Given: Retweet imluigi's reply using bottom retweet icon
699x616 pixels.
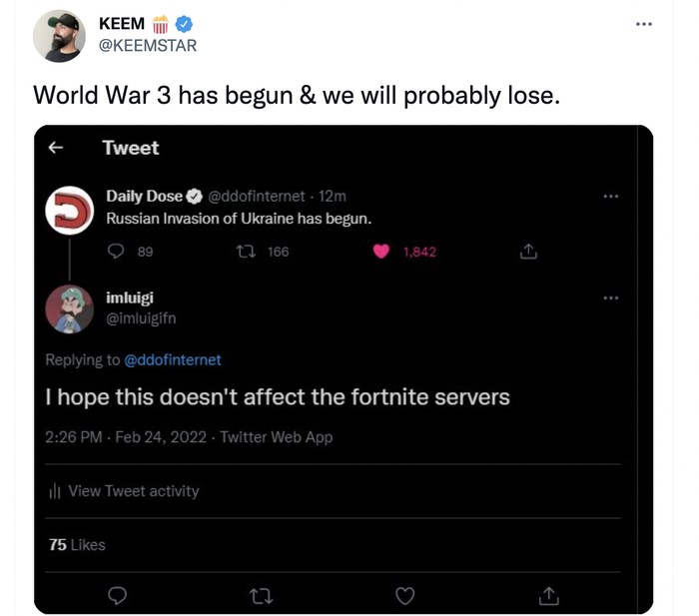Looking at the screenshot, I should 260,595.
